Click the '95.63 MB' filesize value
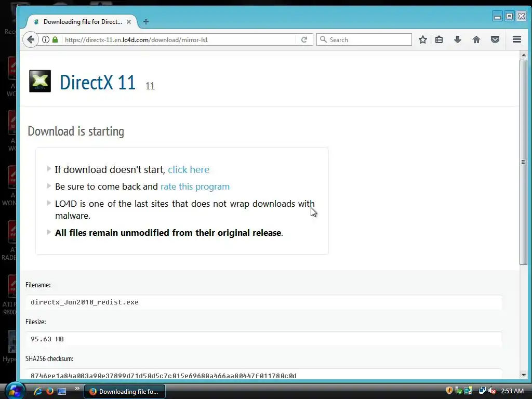Image resolution: width=532 pixels, height=399 pixels. pos(47,339)
